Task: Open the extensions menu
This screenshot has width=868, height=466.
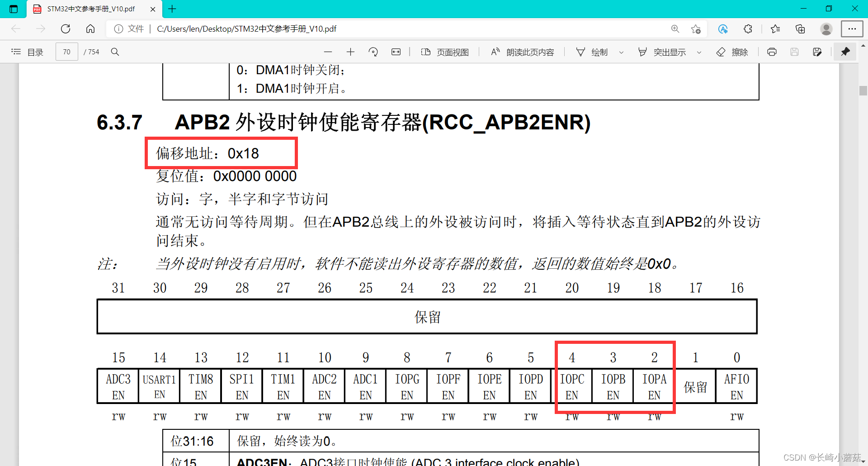Action: (x=748, y=29)
